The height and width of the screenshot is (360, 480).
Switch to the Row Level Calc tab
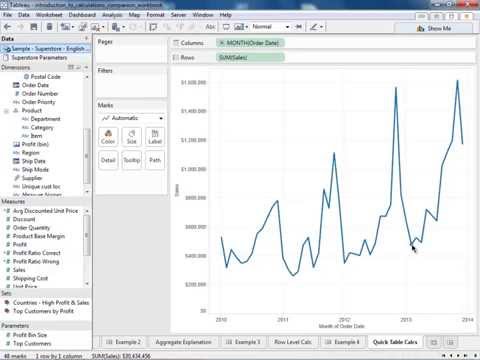[292, 342]
